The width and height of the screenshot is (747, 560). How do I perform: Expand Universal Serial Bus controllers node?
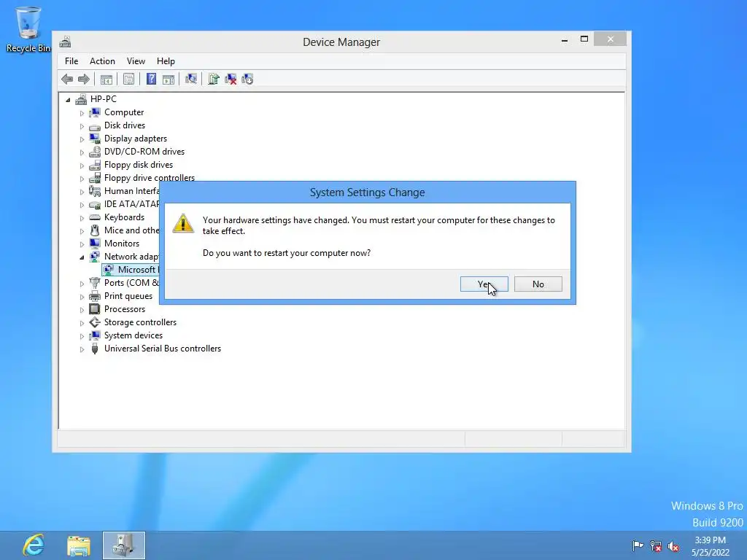(x=82, y=349)
